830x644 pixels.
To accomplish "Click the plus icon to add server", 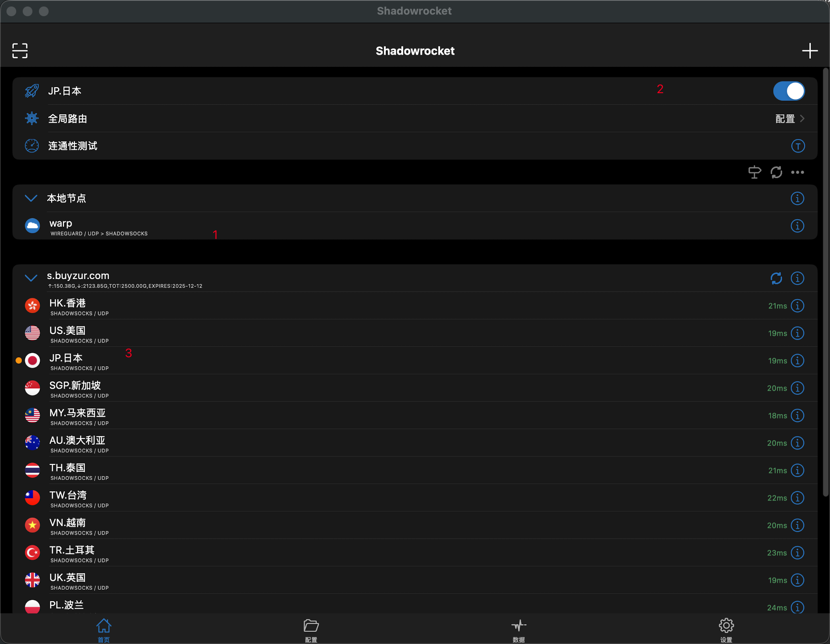I will [x=809, y=51].
